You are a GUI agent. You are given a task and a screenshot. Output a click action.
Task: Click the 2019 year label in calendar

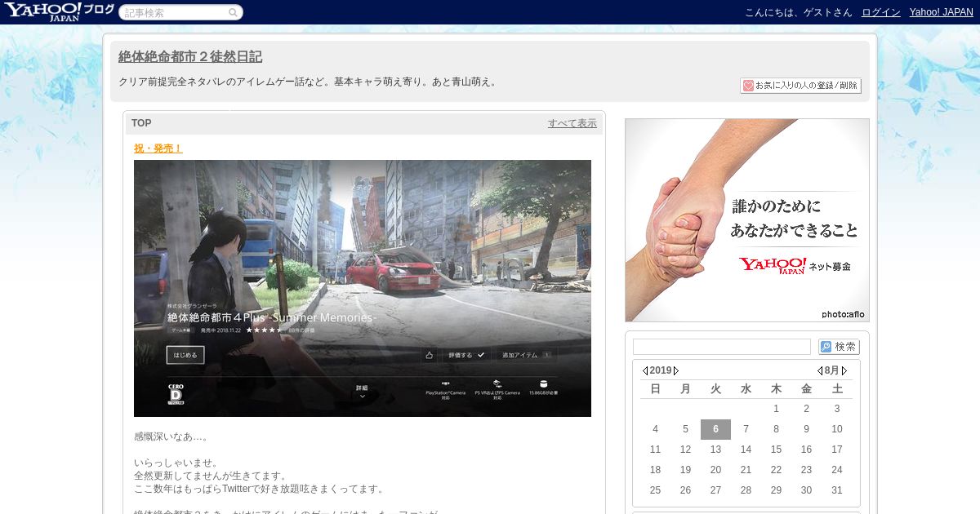661,370
